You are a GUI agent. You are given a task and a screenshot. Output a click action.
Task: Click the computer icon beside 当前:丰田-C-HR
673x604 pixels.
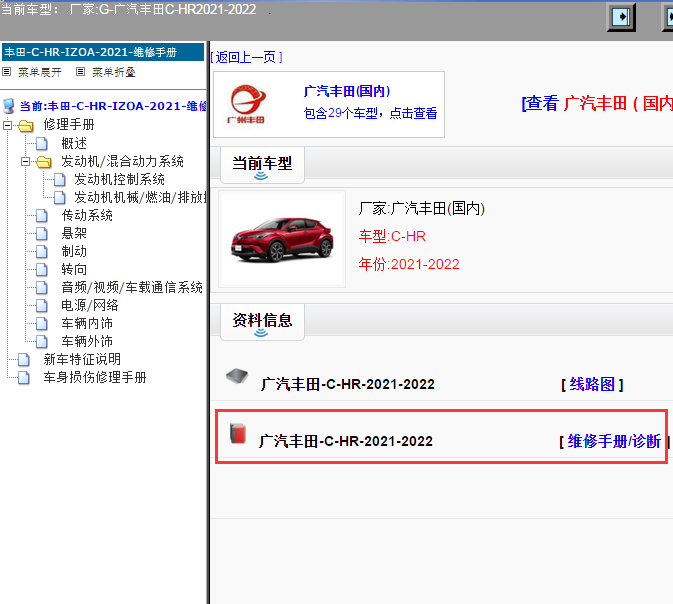(9, 106)
